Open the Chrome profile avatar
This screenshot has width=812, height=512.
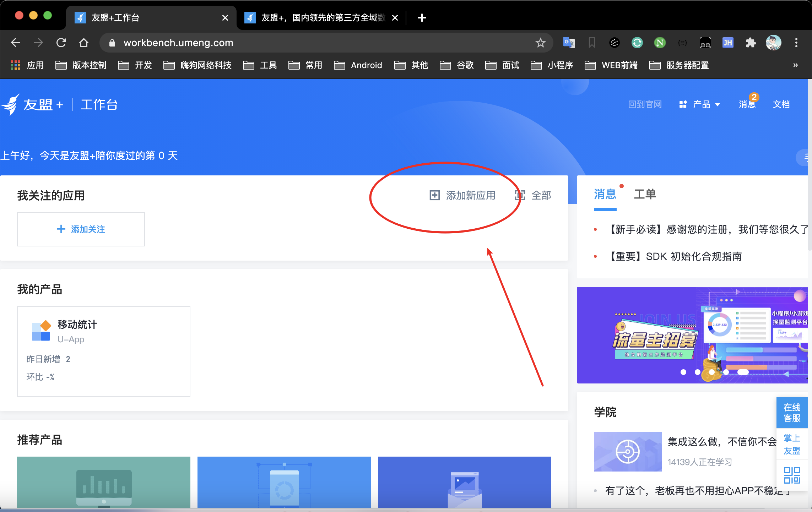[774, 43]
